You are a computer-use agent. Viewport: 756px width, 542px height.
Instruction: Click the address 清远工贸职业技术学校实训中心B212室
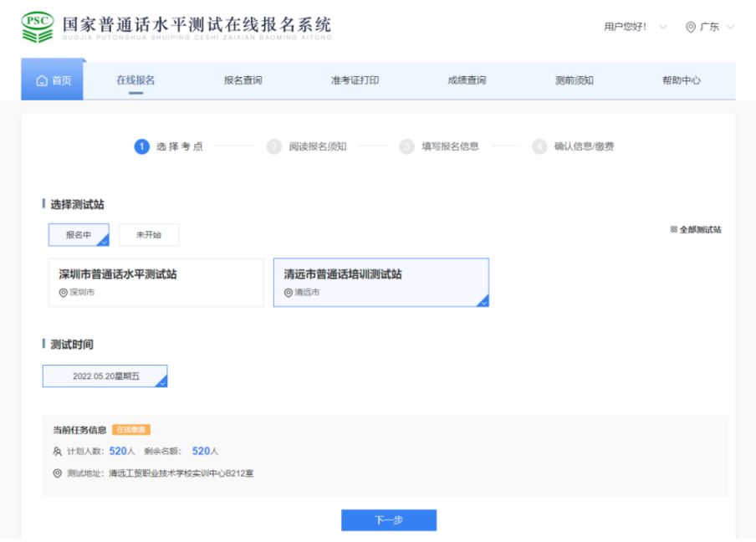click(x=181, y=473)
